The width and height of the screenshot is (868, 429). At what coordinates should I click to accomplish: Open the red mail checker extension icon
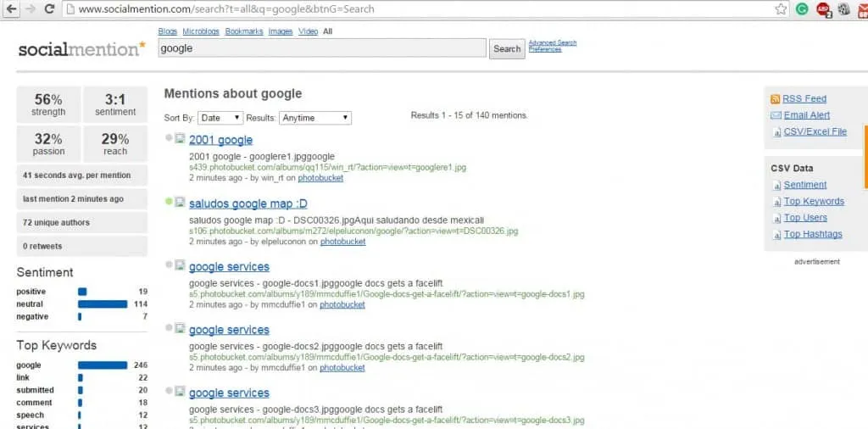[862, 9]
